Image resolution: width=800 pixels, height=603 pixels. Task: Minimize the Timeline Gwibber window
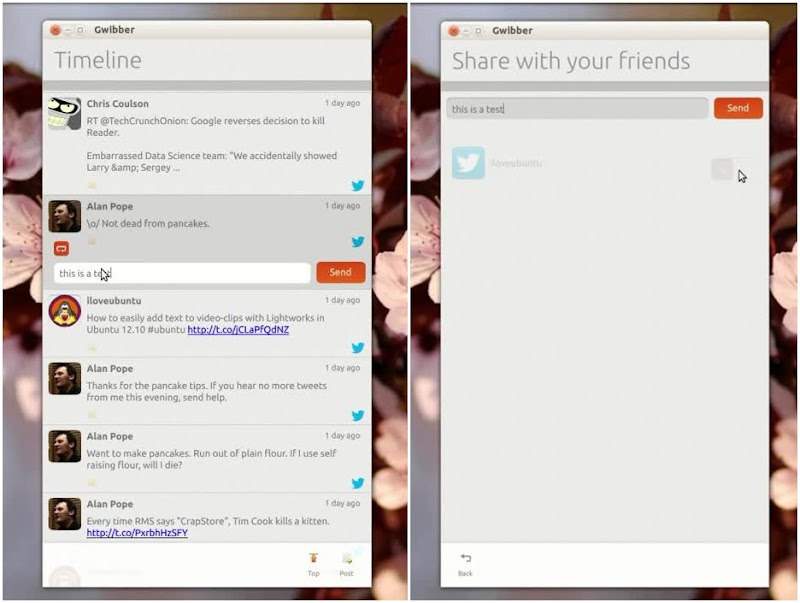click(68, 31)
